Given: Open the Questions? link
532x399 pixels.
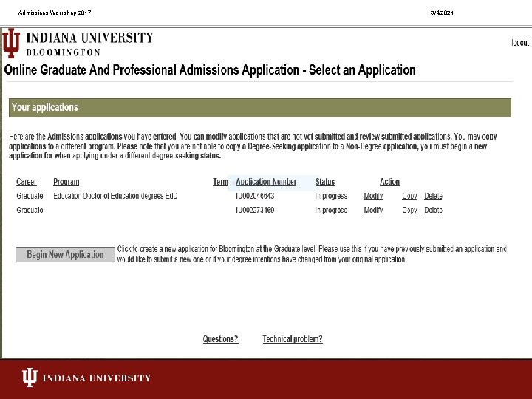Looking at the screenshot, I should (220, 339).
